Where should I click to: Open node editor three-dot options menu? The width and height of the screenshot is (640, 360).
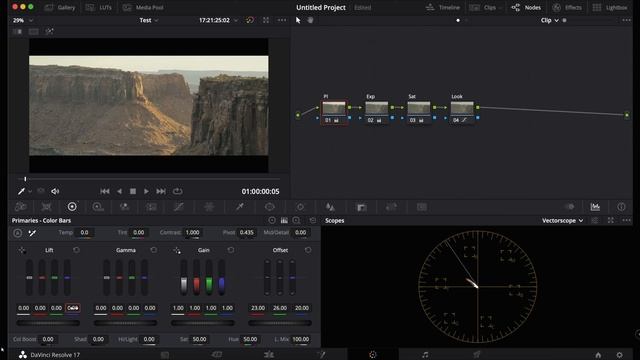coord(626,20)
